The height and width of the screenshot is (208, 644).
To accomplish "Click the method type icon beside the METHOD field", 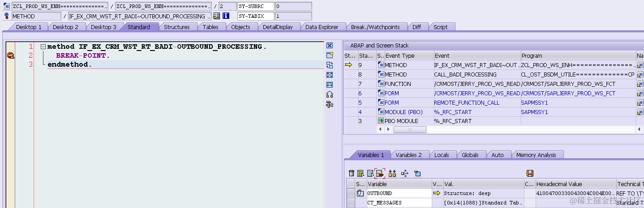I will 7,16.
